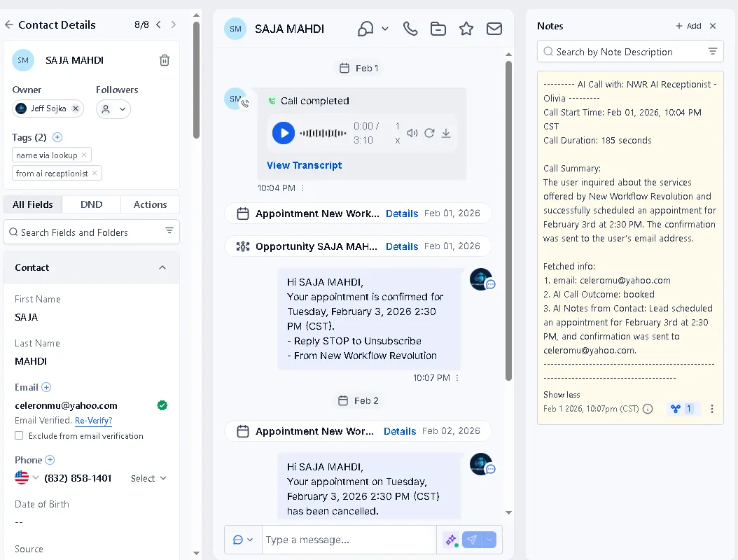Open phone type Select dropdown
The height and width of the screenshot is (560, 738).
point(148,478)
